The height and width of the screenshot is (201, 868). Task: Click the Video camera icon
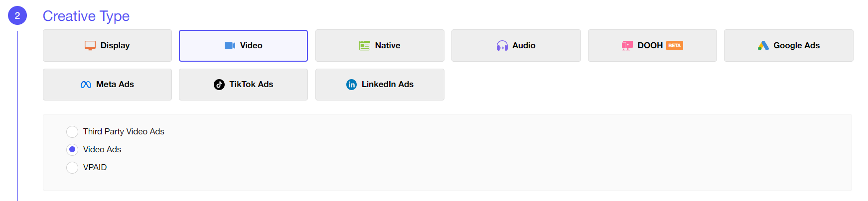click(230, 45)
